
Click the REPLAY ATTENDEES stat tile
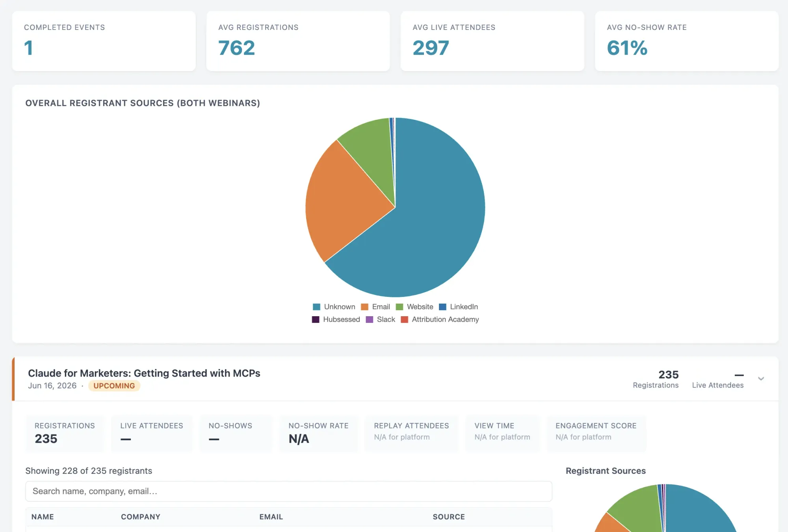tap(411, 433)
